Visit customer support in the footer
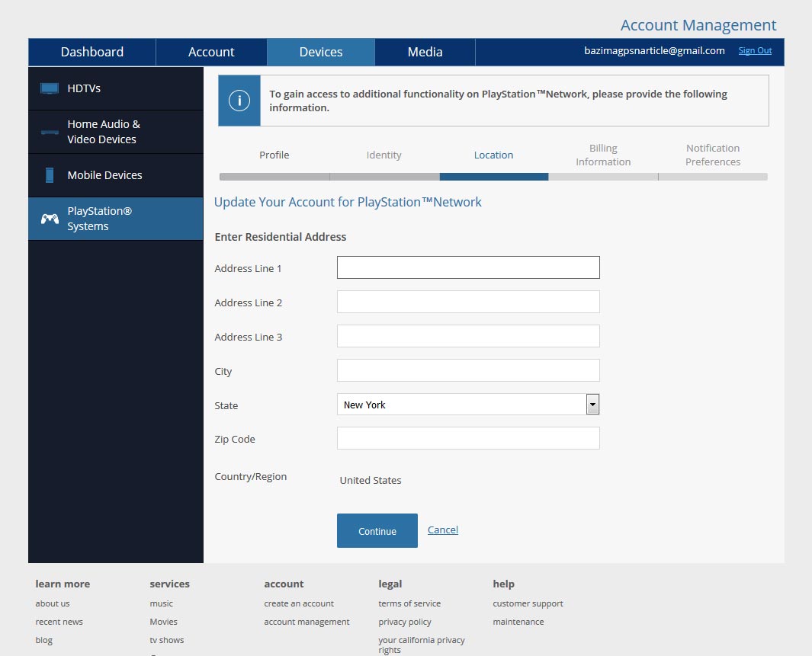This screenshot has width=812, height=656. click(528, 603)
